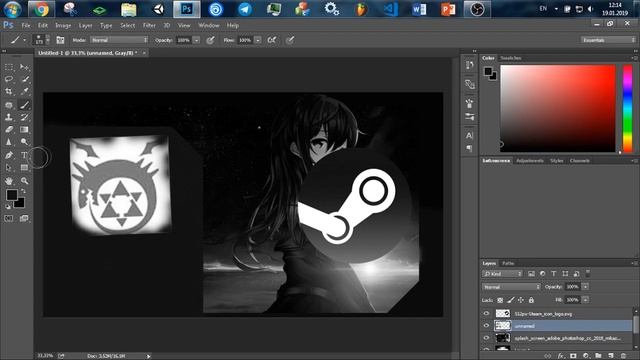The width and height of the screenshot is (640, 360).
Task: Open the Brush panel toggle in options bar
Action: click(60, 40)
